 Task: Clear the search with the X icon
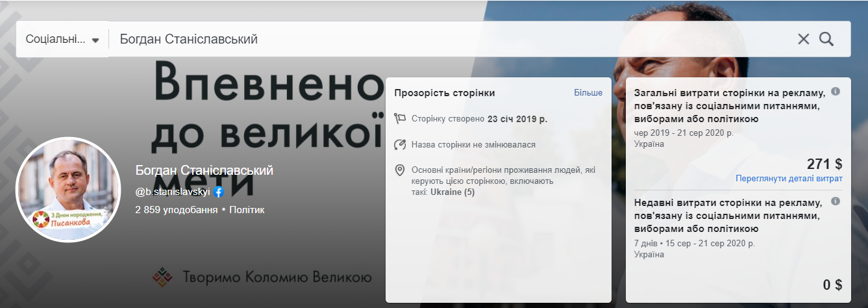coord(804,39)
